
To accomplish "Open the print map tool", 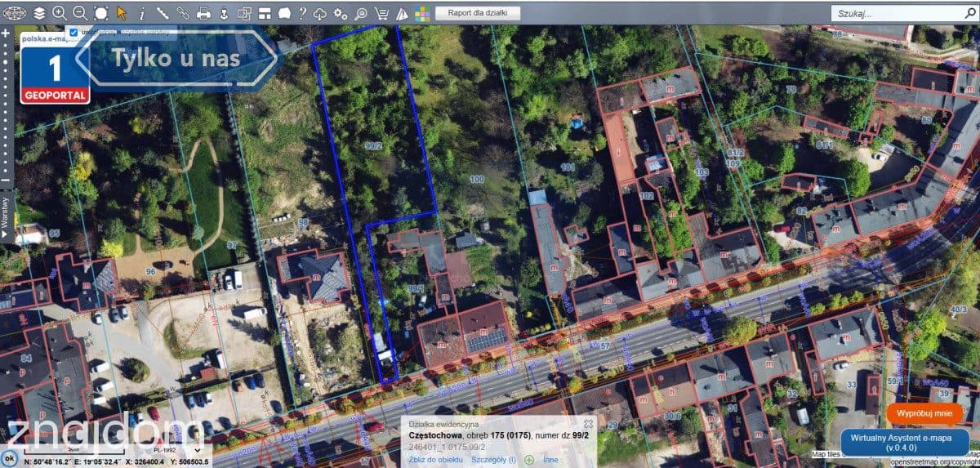I will click(203, 12).
